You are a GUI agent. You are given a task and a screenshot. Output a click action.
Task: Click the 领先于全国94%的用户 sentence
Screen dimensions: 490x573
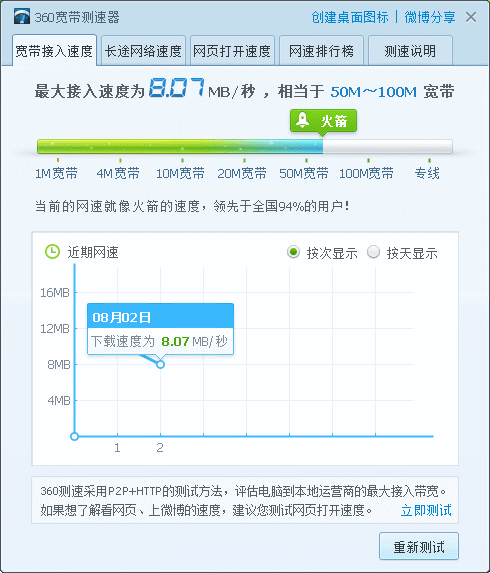point(281,206)
